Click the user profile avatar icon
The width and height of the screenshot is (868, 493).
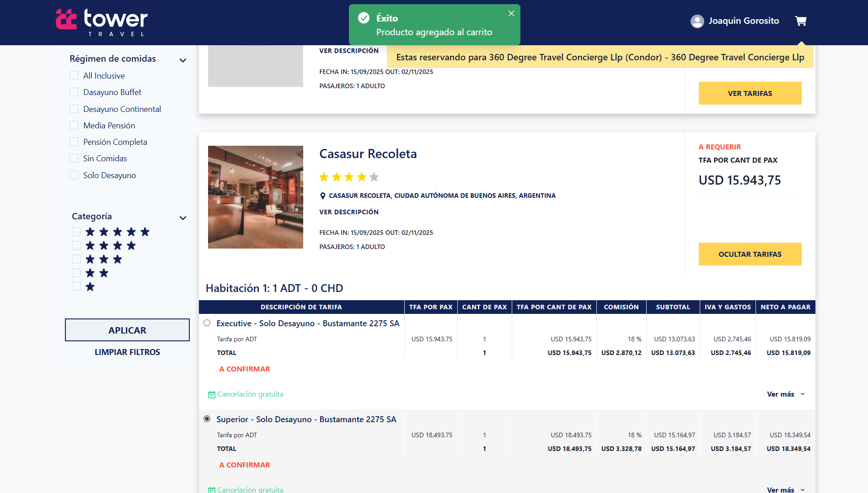(x=697, y=21)
